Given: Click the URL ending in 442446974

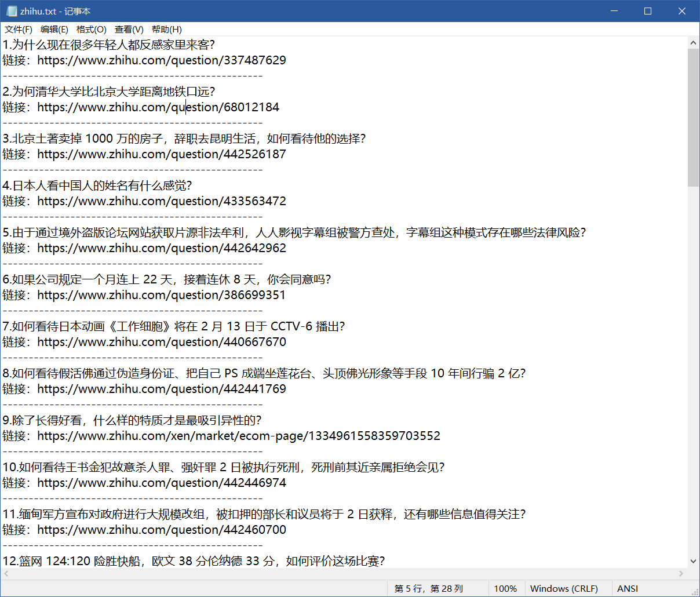Looking at the screenshot, I should click(x=162, y=483).
